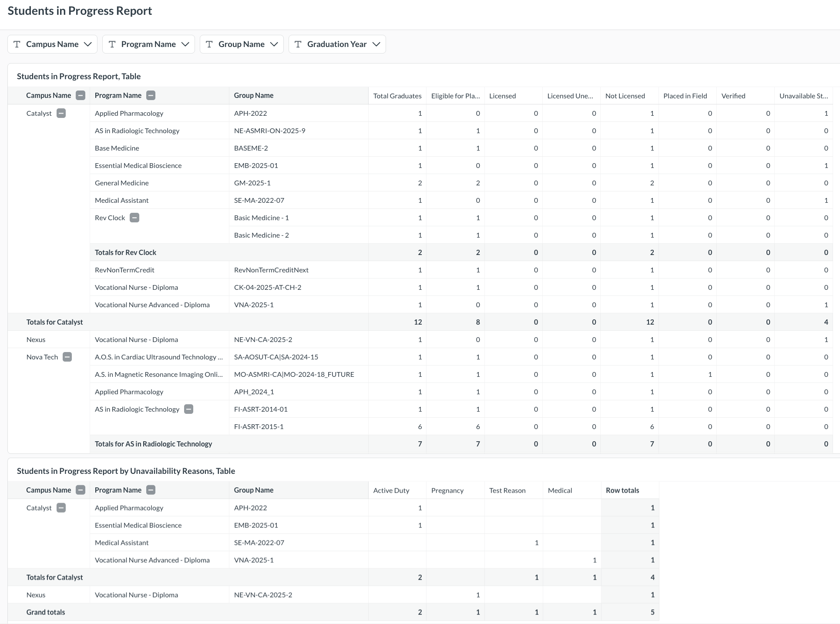Viewport: 840px width, 624px height.
Task: Select the NE-ASMRI-ON-2025-9 group cell
Action: 299,131
